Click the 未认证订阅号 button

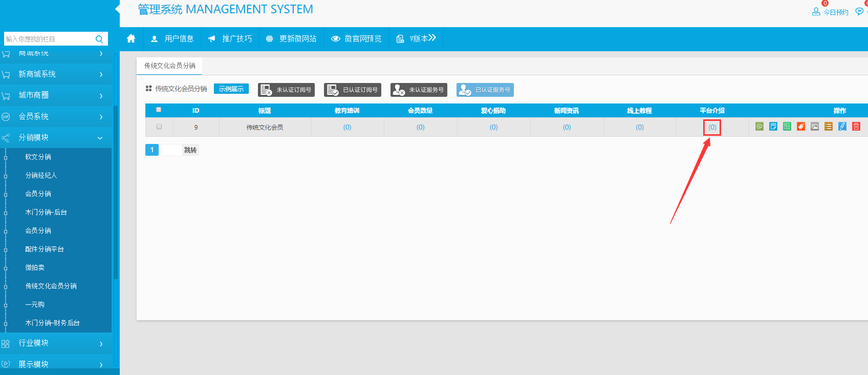tap(286, 90)
